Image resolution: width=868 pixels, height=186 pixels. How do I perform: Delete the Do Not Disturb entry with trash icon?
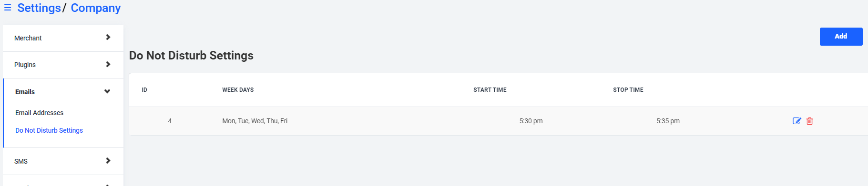809,121
